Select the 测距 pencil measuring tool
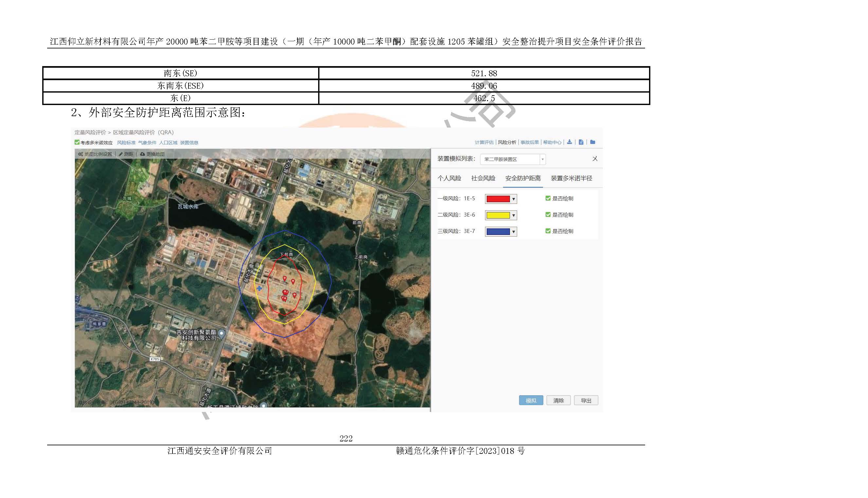 (121, 154)
